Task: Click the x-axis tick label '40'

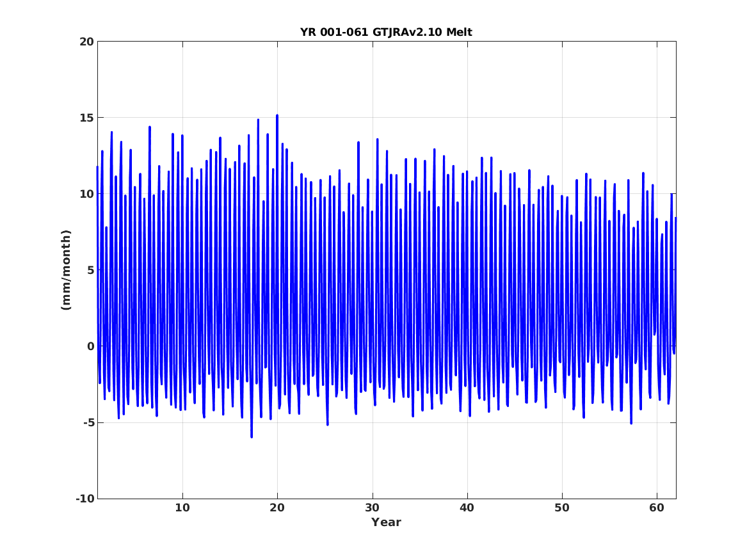Action: [467, 508]
